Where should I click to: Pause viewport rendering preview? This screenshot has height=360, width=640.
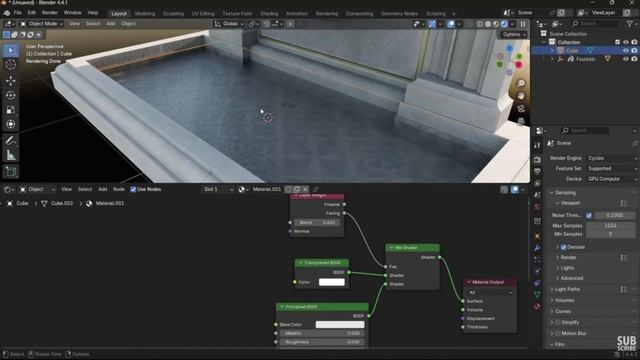tap(523, 24)
